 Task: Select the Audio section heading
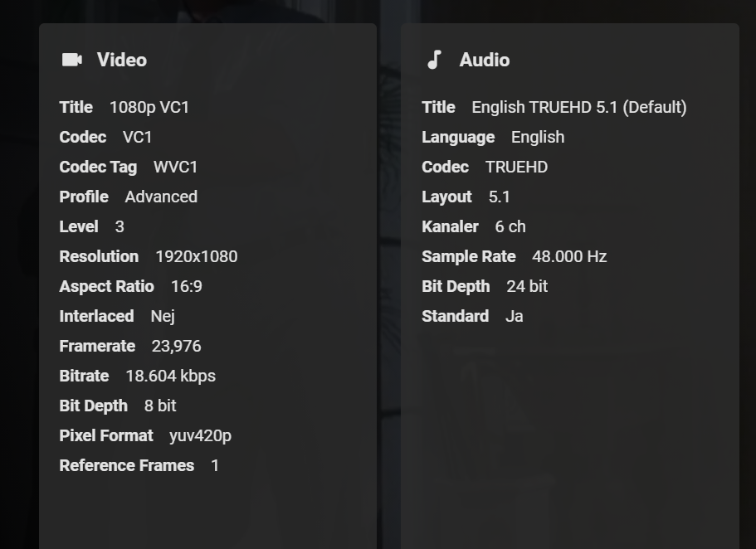pos(484,60)
